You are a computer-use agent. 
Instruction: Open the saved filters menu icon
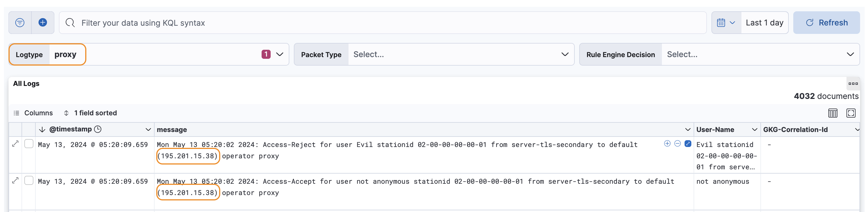tap(20, 23)
